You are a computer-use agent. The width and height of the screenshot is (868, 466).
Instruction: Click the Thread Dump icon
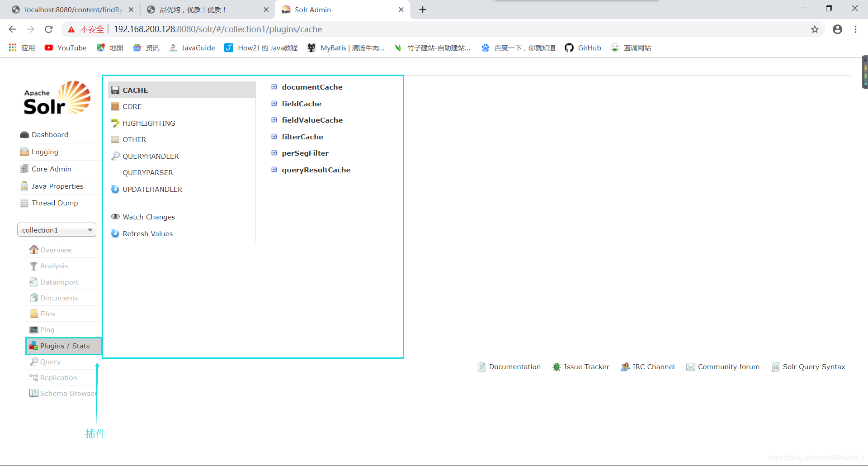click(x=24, y=203)
